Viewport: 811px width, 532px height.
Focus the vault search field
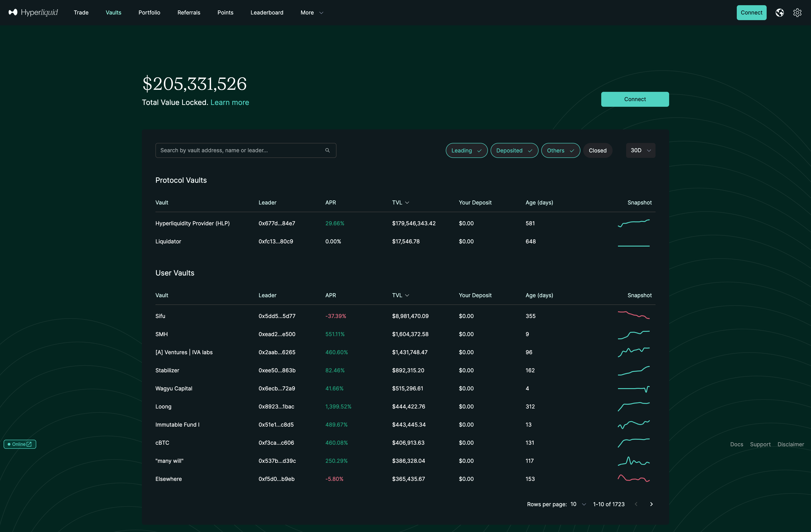click(246, 150)
